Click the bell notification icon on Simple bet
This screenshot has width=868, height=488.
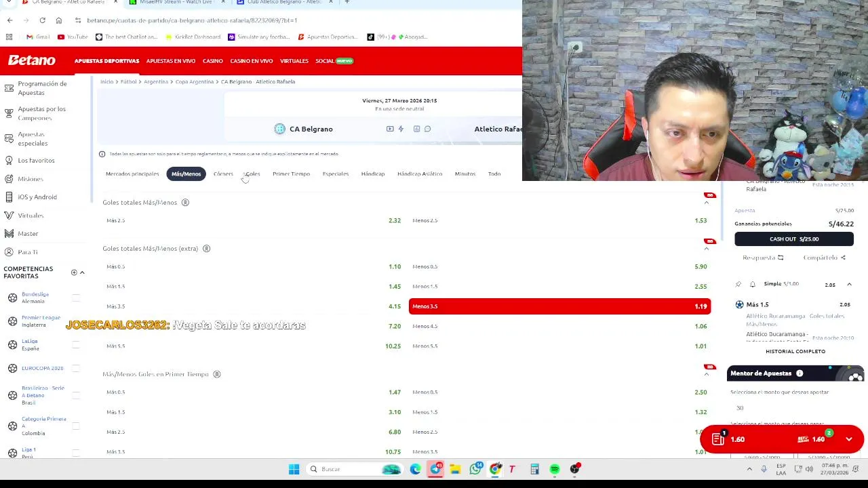(x=752, y=284)
